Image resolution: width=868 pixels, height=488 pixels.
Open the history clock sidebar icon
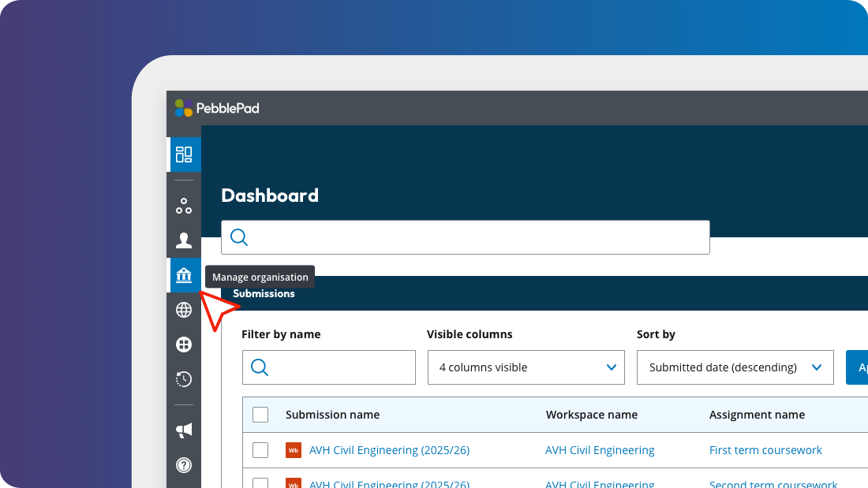click(x=184, y=379)
